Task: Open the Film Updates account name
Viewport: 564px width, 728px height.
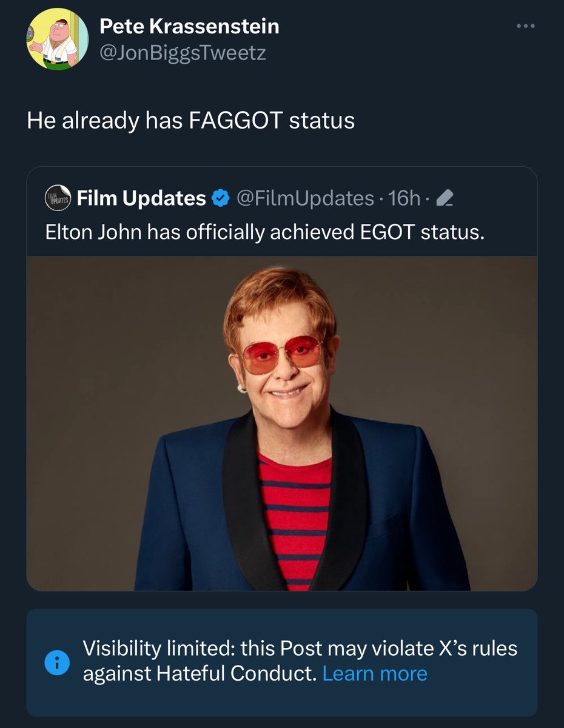Action: click(x=141, y=198)
